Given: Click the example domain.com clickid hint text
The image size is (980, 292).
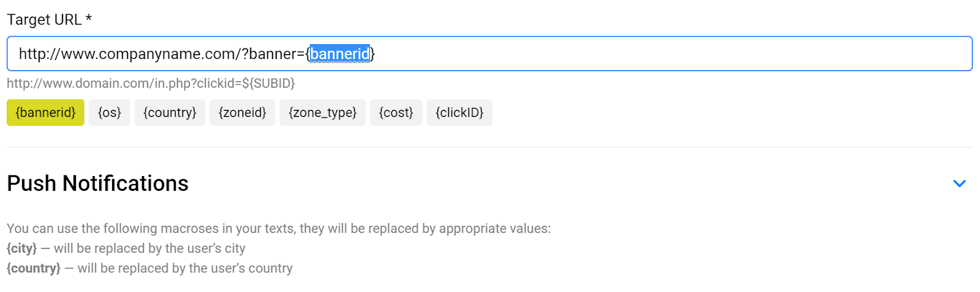Looking at the screenshot, I should (x=151, y=83).
